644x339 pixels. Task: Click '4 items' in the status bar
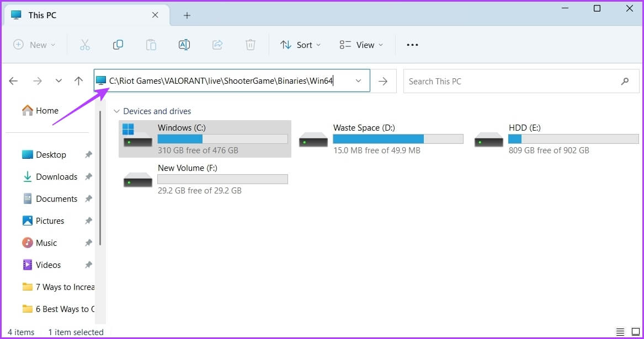point(21,332)
